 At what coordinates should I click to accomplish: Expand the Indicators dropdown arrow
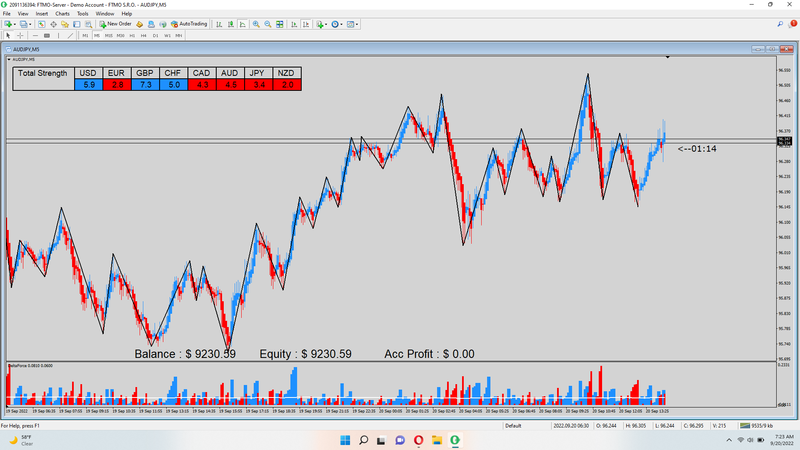click(326, 24)
